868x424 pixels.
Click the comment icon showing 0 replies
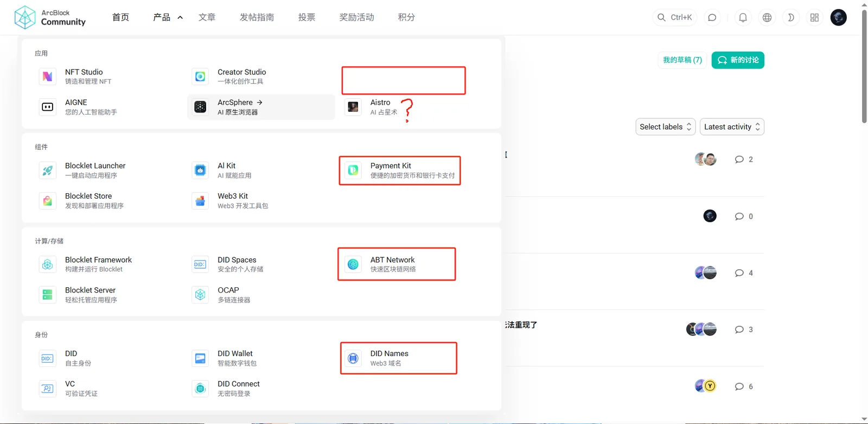(739, 217)
